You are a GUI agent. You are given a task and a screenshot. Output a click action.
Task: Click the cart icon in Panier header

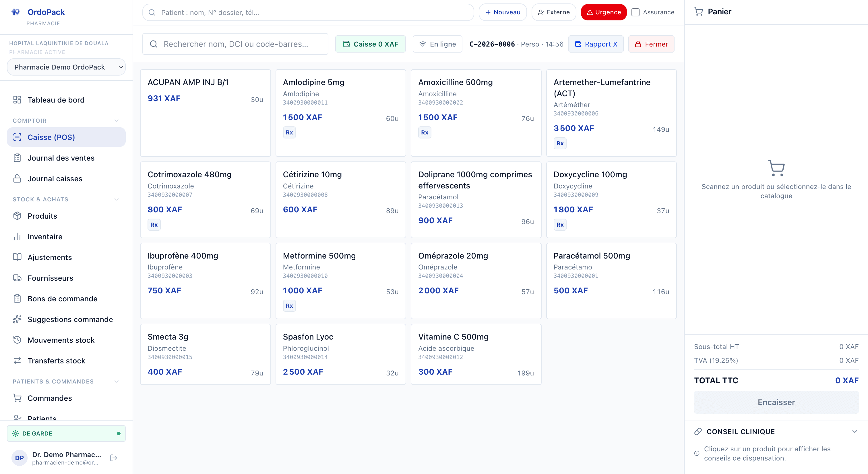click(699, 12)
